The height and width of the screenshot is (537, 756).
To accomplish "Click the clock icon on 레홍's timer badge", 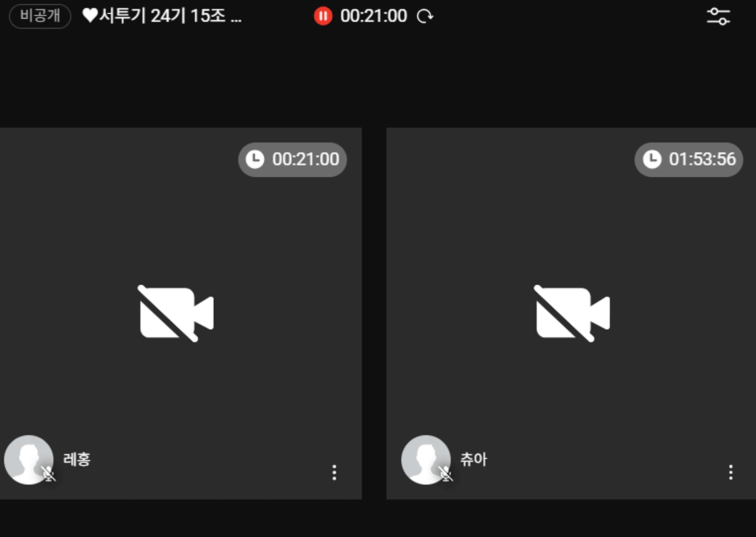I will pos(255,159).
